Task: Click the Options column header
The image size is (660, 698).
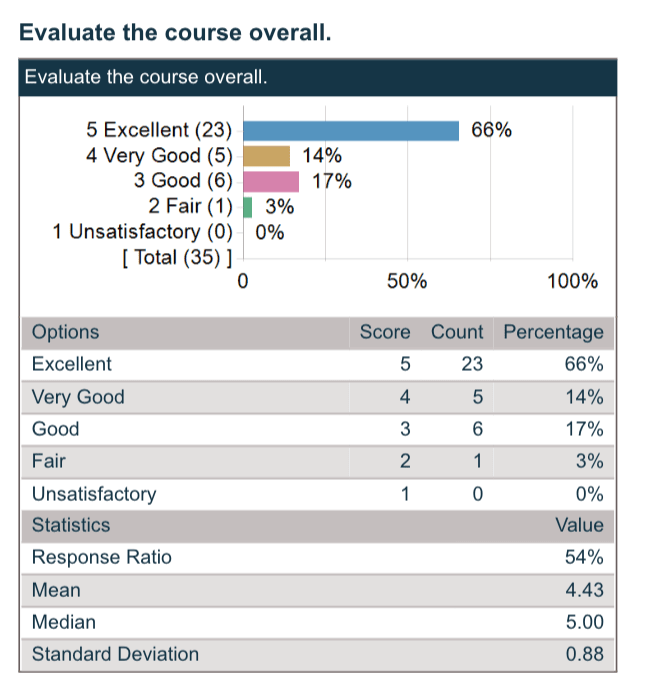Action: click(66, 332)
